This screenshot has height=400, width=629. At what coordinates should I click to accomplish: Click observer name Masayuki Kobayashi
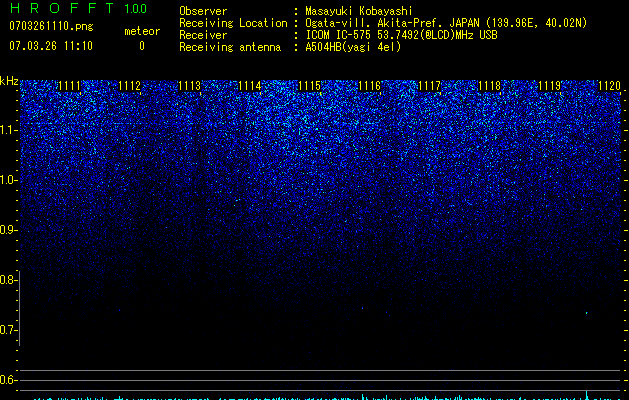pos(359,11)
